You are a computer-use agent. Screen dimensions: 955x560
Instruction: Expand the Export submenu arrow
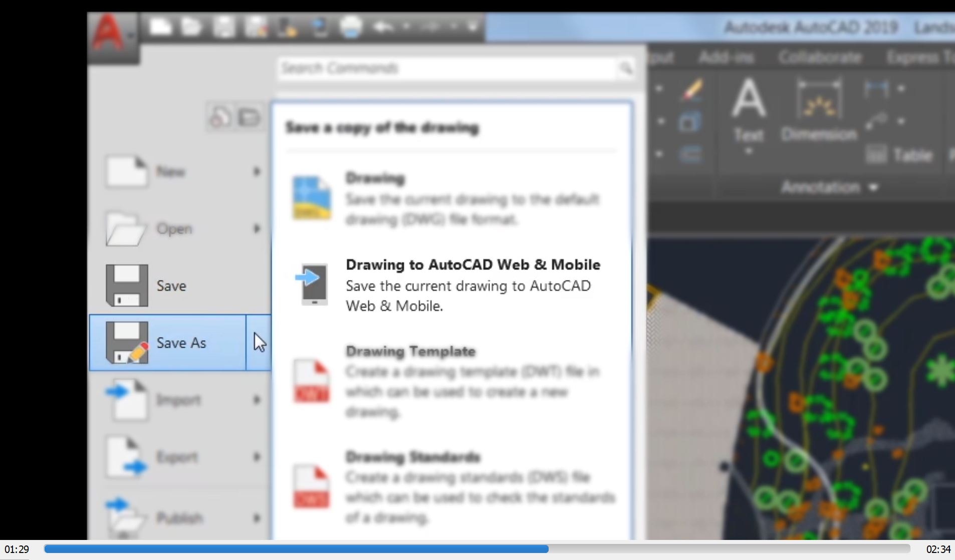point(257,457)
